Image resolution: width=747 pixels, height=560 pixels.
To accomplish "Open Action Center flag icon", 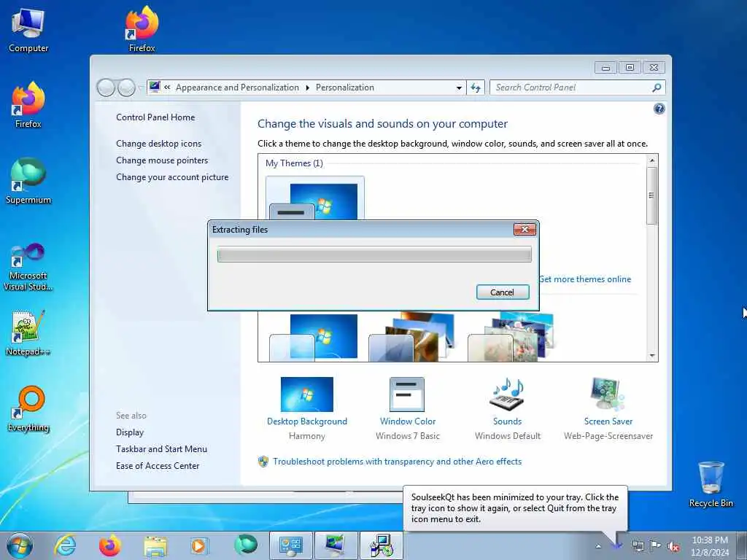I will click(656, 546).
